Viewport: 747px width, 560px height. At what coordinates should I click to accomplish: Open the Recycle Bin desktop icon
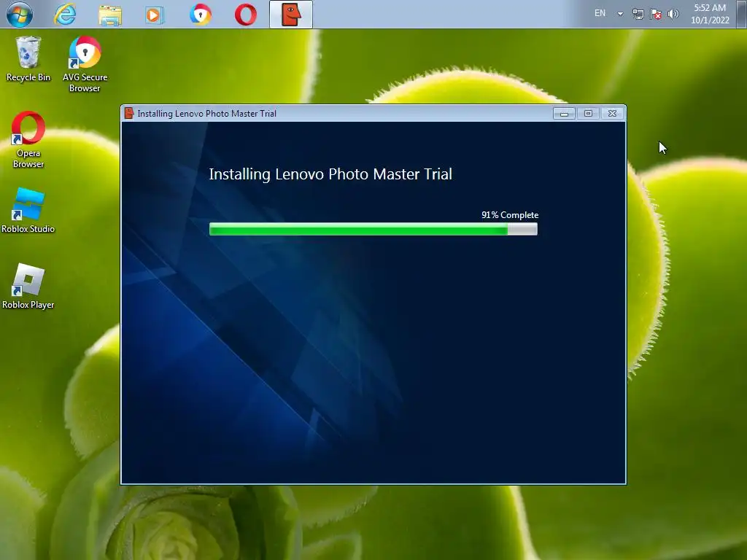pyautogui.click(x=28, y=59)
